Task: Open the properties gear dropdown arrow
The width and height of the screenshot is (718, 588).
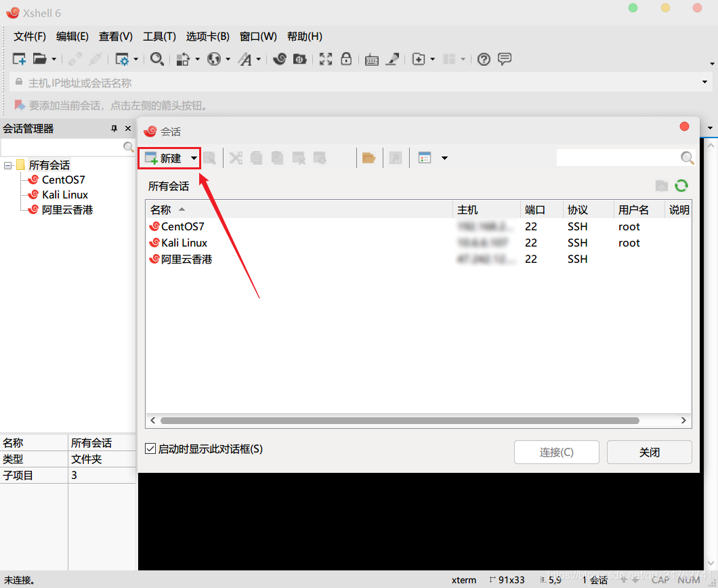Action: coord(136,59)
